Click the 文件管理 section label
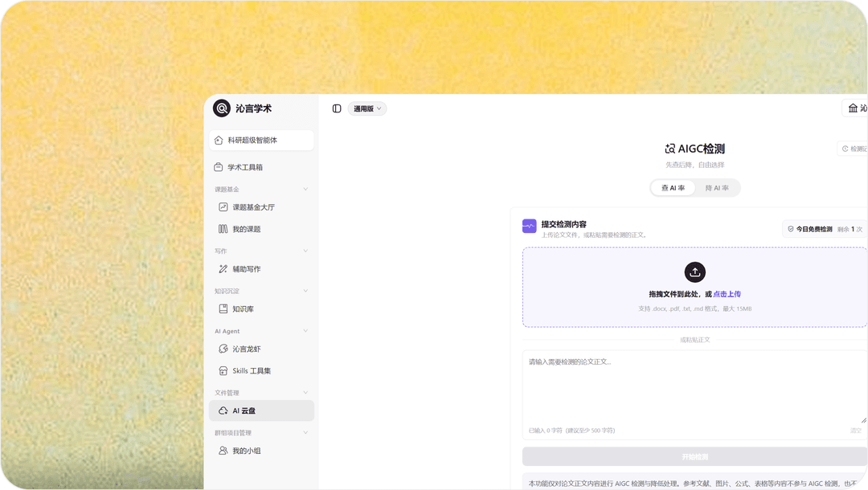This screenshot has width=868, height=490. [227, 393]
